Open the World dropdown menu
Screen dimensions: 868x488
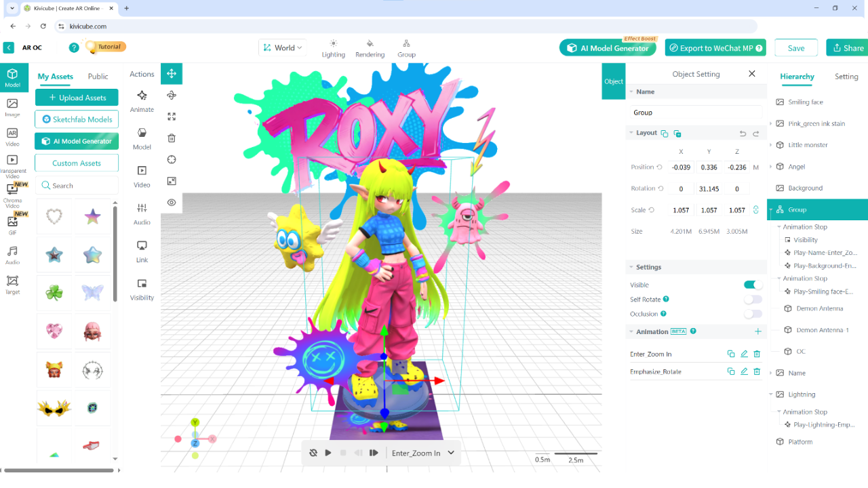pos(283,48)
